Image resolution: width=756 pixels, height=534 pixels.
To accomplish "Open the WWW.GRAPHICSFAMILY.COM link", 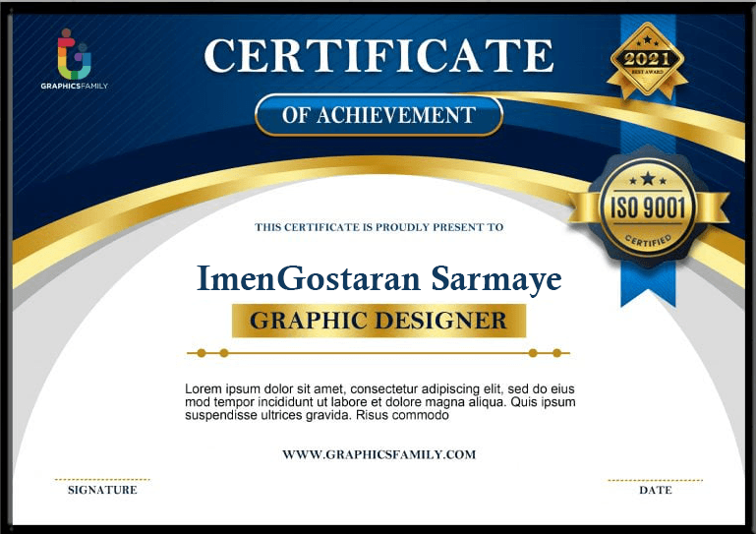I will (x=378, y=454).
